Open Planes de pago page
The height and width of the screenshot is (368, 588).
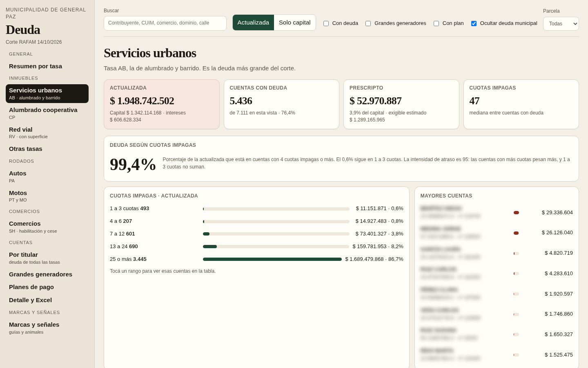point(47,287)
